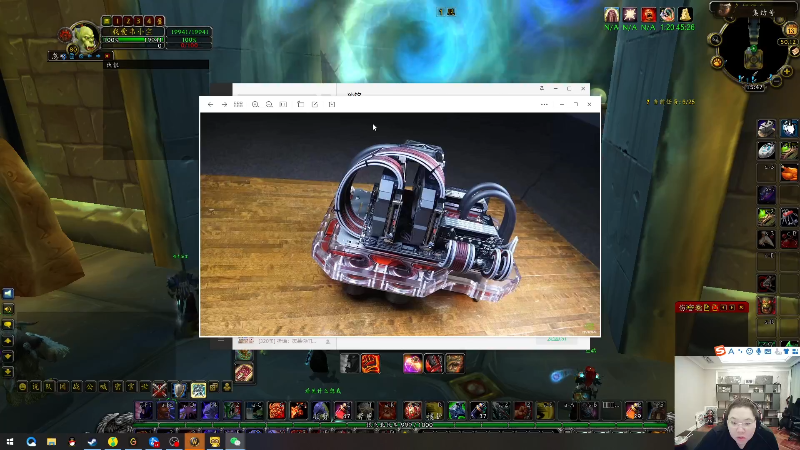Switch chat to 公 guild channel
Image resolution: width=800 pixels, height=450 pixels.
(x=90, y=387)
